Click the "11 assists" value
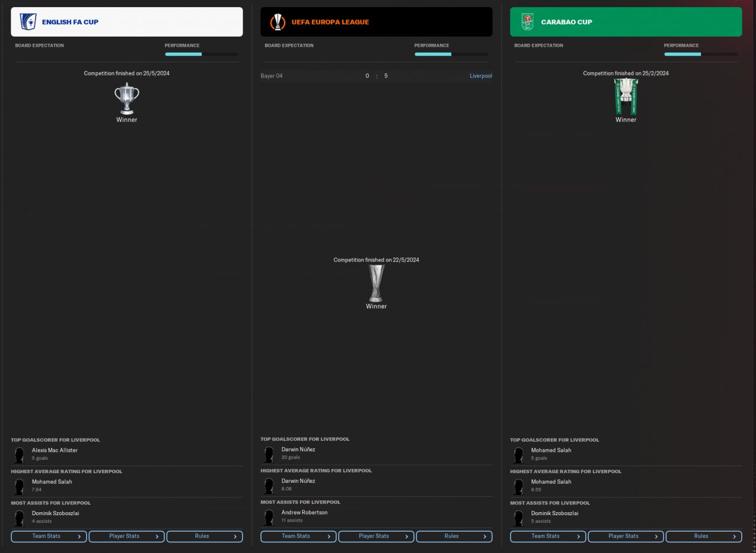756x553 pixels. coord(292,521)
